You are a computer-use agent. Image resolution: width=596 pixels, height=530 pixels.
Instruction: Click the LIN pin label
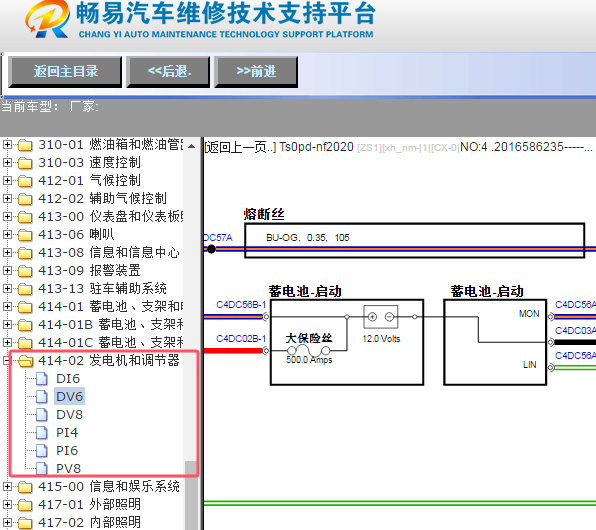point(529,365)
